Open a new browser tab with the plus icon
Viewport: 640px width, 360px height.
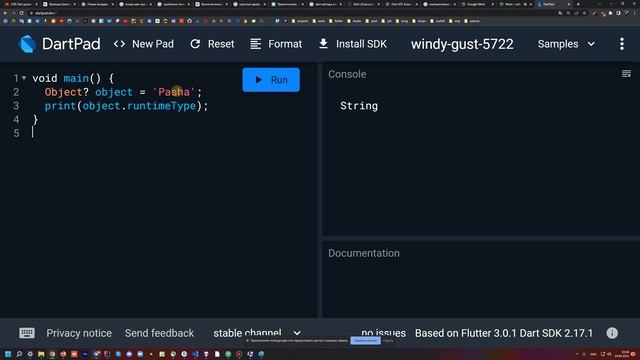click(x=578, y=4)
